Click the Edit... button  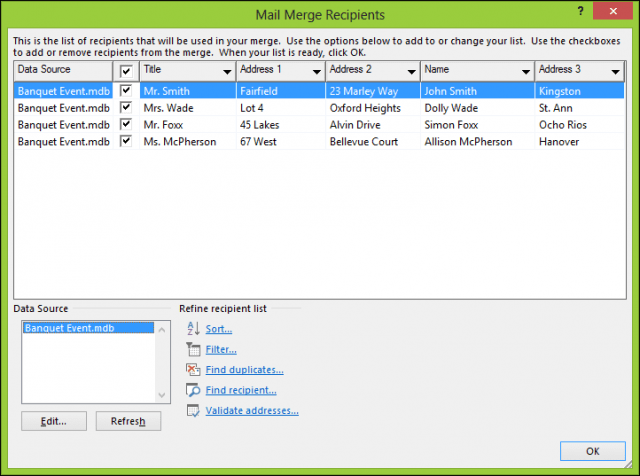(54, 421)
